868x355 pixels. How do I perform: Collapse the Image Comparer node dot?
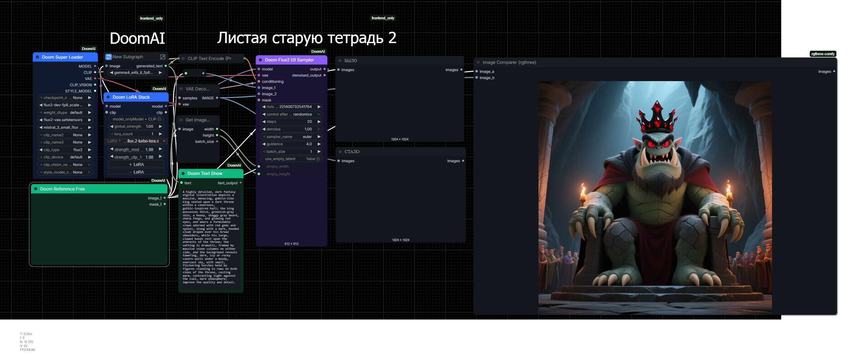[478, 62]
